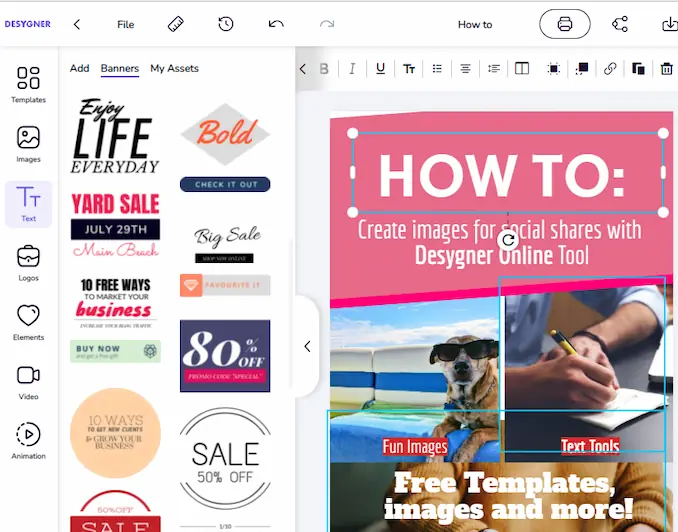
Task: Open layer arrange order icon
Action: point(582,69)
